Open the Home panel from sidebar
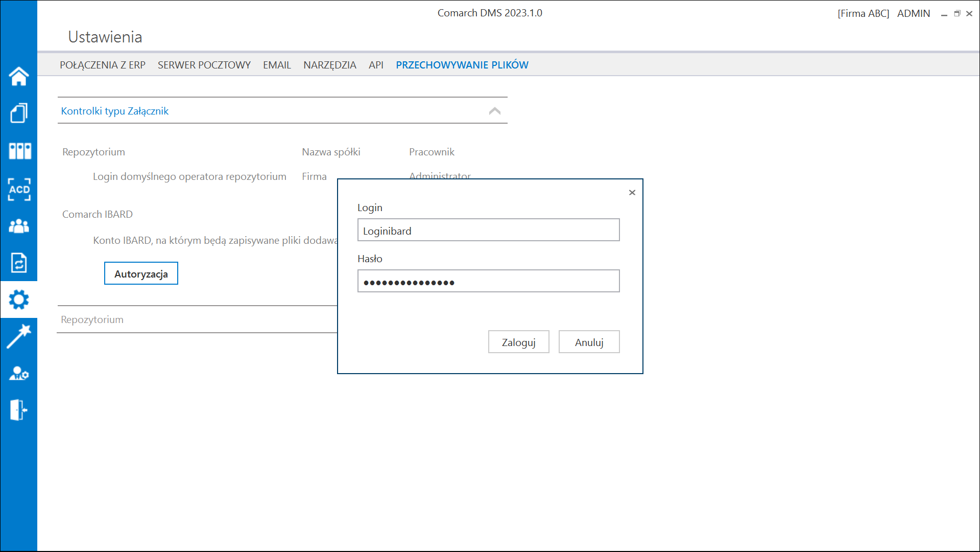This screenshot has height=552, width=980. click(19, 76)
